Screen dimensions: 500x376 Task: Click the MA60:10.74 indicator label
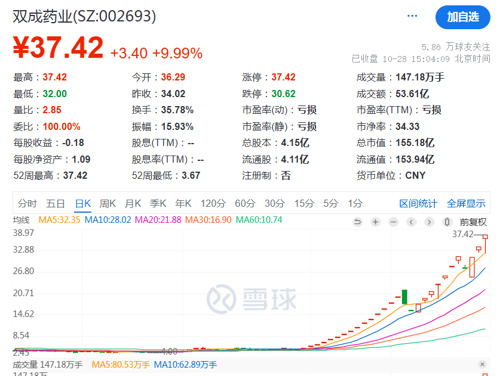pyautogui.click(x=259, y=220)
